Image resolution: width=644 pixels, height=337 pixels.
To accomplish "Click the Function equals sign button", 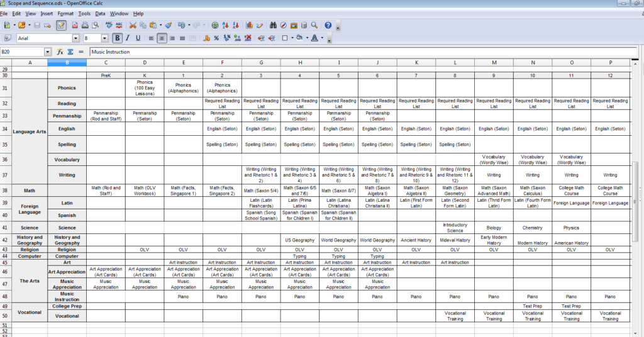I will pos(81,52).
